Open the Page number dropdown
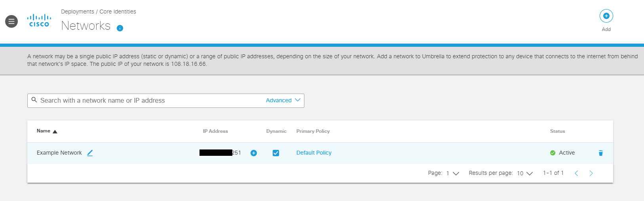This screenshot has width=644, height=201. pyautogui.click(x=452, y=173)
